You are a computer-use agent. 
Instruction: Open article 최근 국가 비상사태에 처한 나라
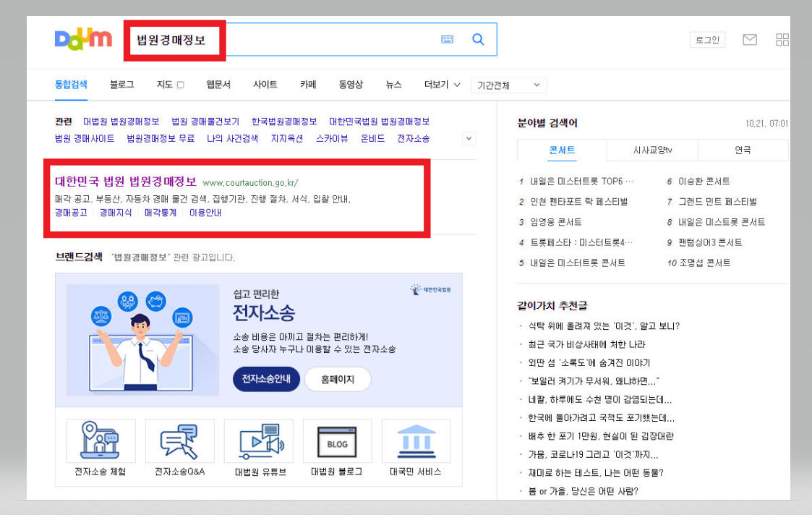(586, 344)
